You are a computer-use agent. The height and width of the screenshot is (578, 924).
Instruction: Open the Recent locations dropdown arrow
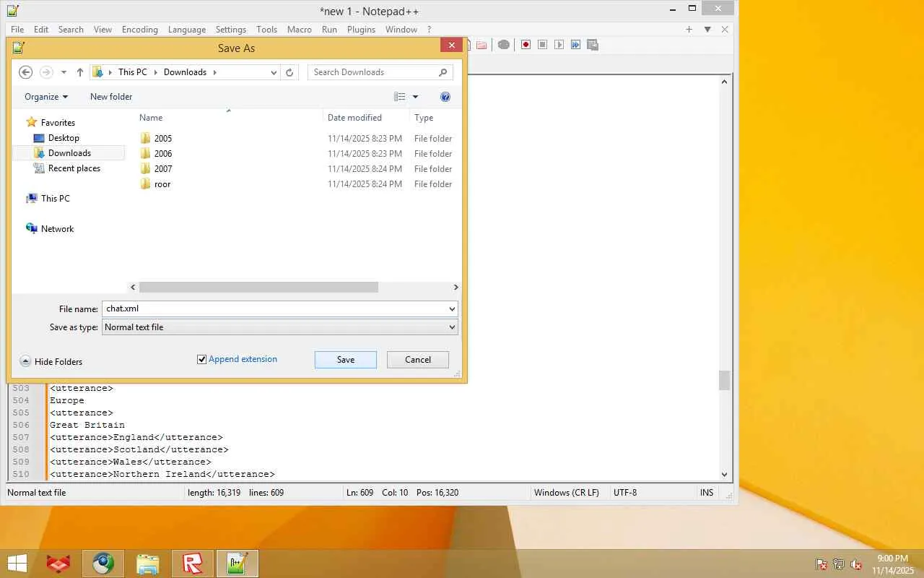coord(64,72)
